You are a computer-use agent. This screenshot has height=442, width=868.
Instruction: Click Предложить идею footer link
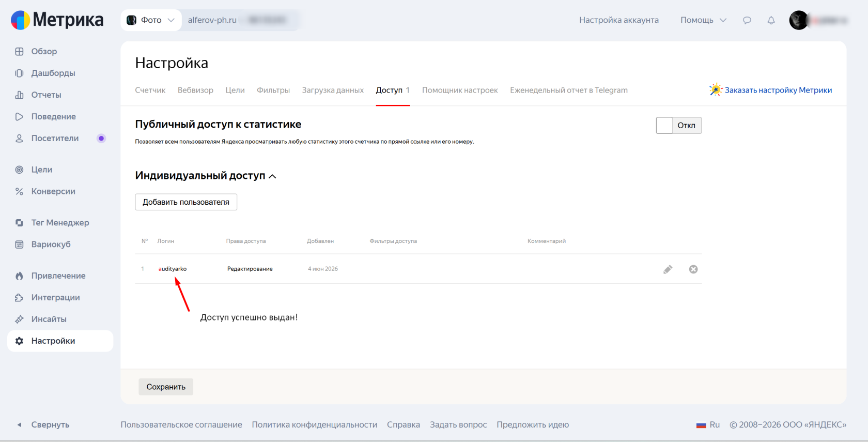(533, 425)
